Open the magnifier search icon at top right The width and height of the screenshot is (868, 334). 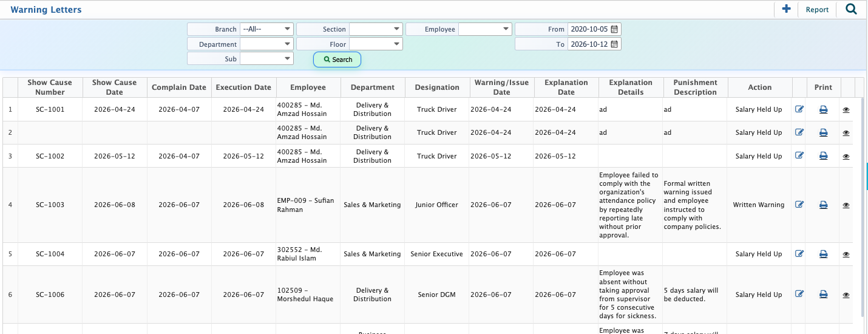coord(851,9)
